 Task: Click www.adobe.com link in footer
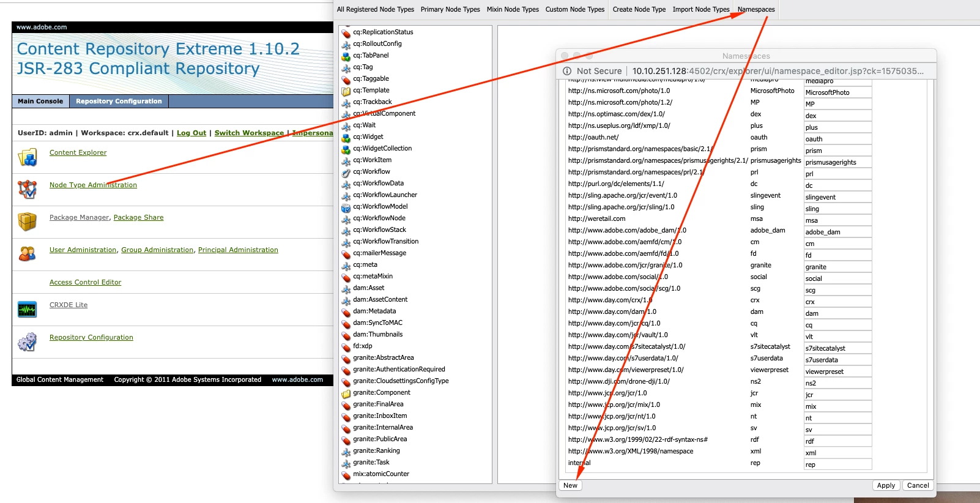pyautogui.click(x=297, y=379)
